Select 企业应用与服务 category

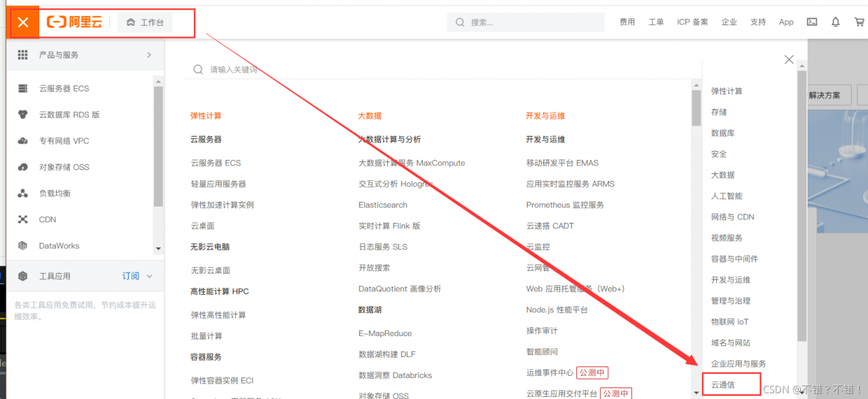[738, 364]
